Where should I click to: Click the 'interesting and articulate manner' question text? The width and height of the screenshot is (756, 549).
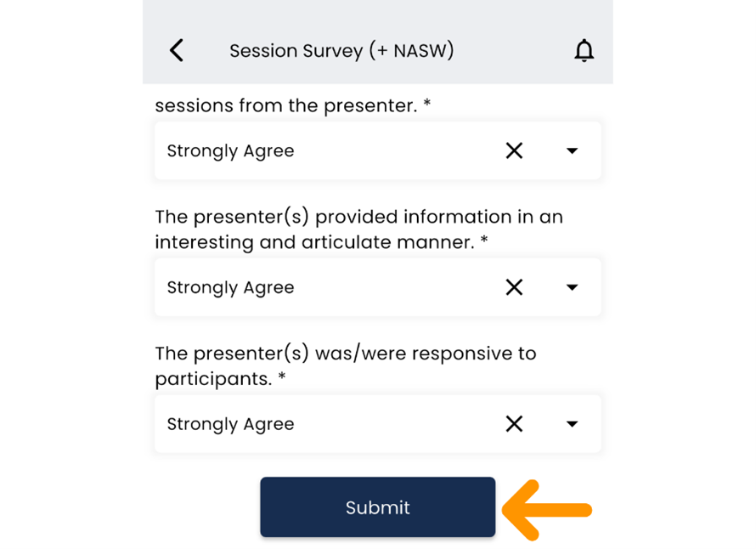[x=358, y=229]
